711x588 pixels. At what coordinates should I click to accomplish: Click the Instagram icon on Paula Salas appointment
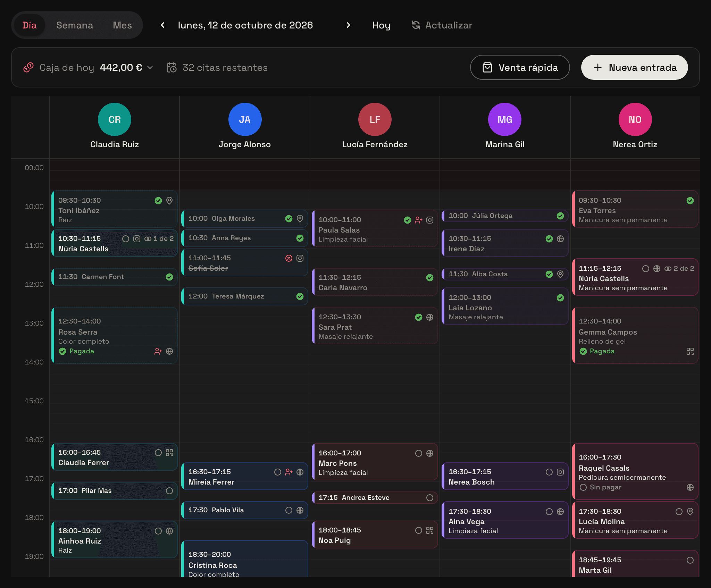(430, 220)
